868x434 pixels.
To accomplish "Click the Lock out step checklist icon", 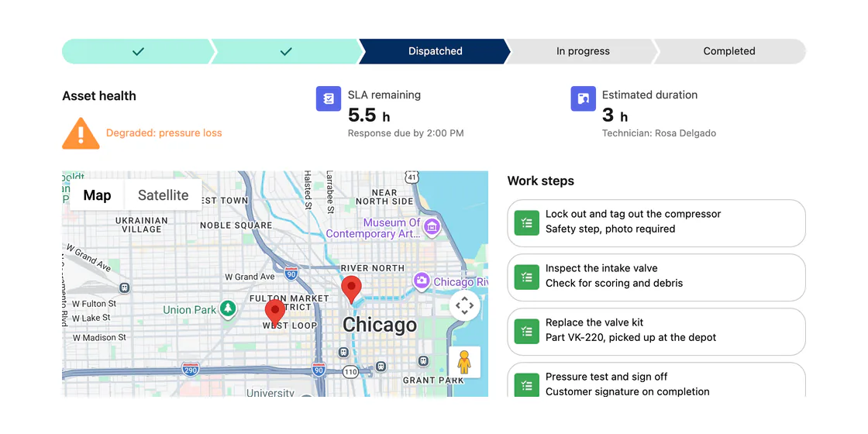I will (526, 223).
